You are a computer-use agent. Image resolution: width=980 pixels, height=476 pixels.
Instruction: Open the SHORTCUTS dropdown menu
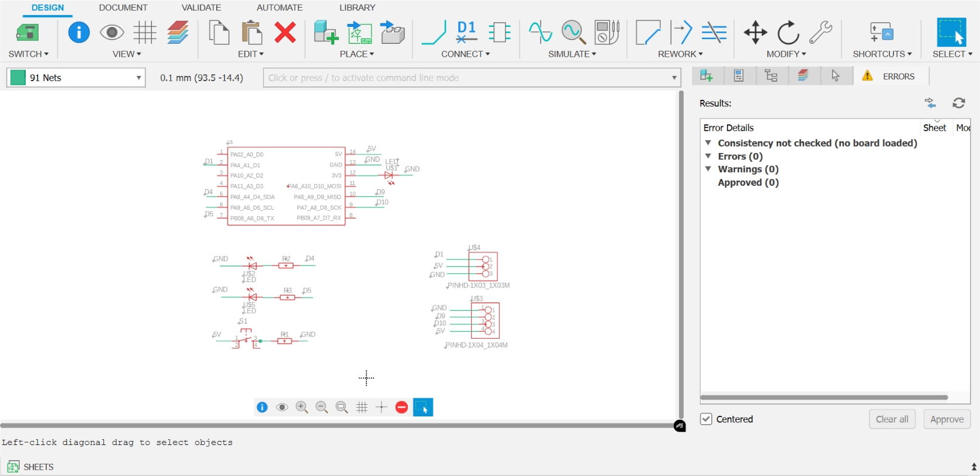click(x=882, y=54)
